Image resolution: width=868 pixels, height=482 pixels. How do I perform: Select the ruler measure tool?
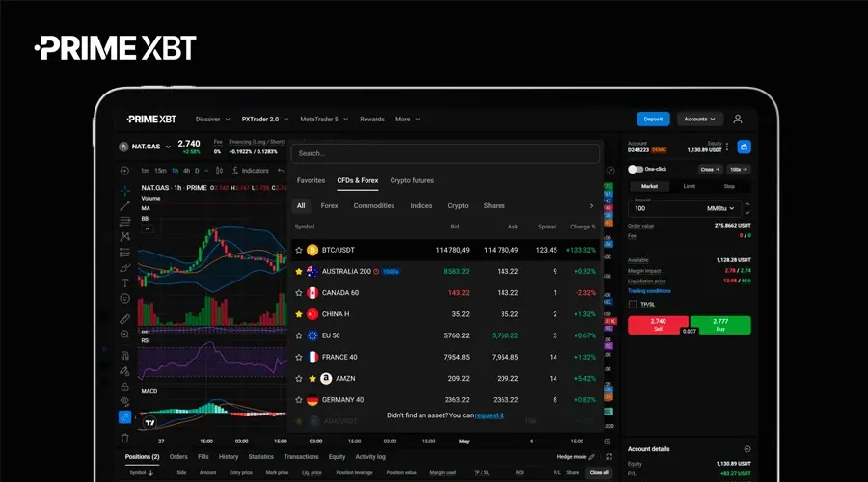(125, 319)
